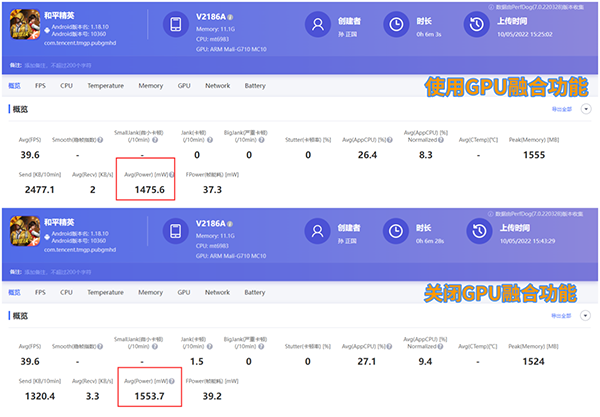Open the Network tab in bottom report
The height and width of the screenshot is (417, 600).
point(217,292)
